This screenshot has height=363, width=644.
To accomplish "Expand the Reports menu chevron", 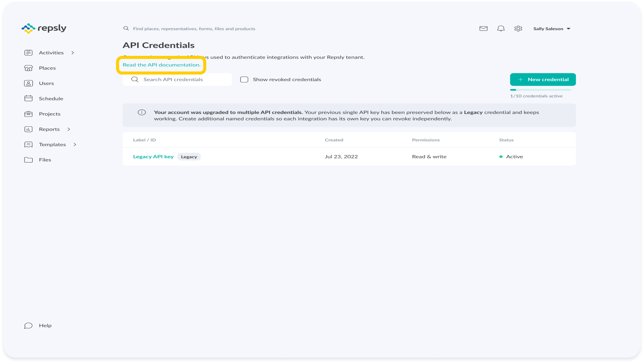I will pyautogui.click(x=69, y=129).
